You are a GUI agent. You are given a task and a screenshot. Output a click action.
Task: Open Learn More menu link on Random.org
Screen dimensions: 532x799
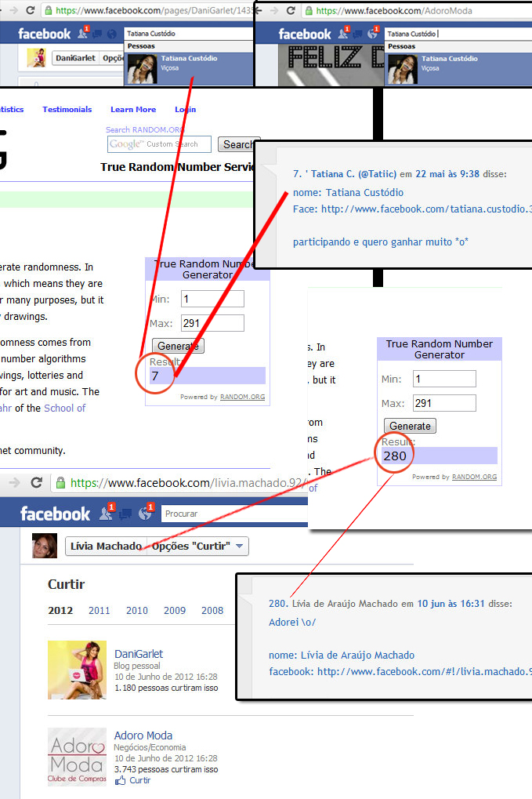point(133,110)
